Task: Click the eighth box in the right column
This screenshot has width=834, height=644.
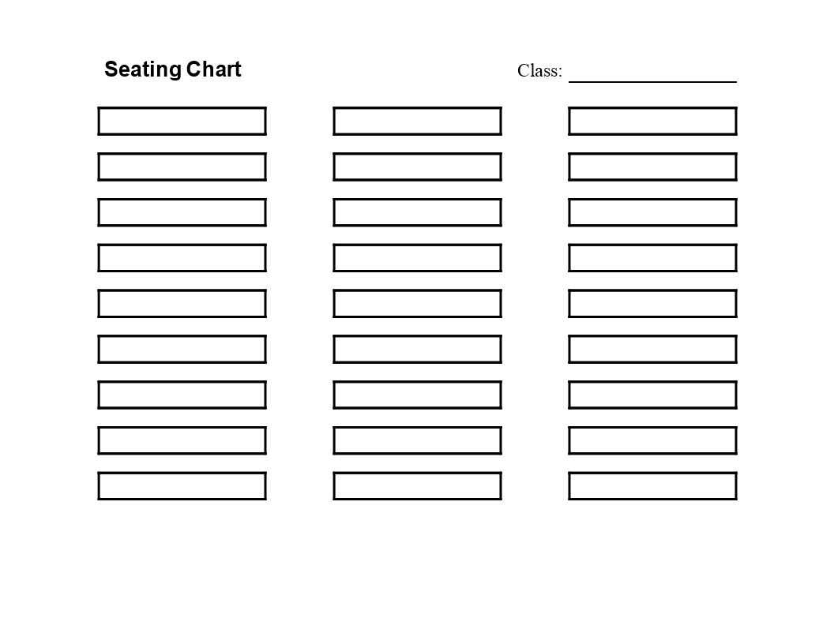Action: pyautogui.click(x=652, y=440)
